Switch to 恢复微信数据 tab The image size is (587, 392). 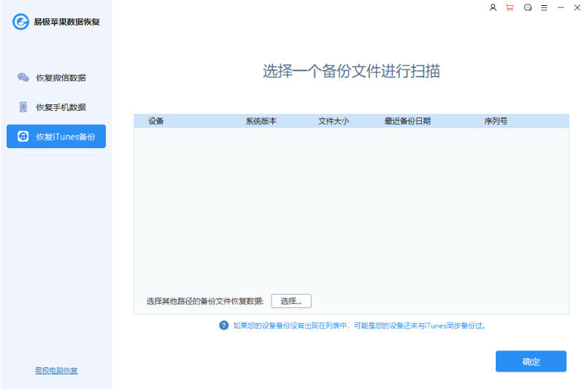(56, 77)
